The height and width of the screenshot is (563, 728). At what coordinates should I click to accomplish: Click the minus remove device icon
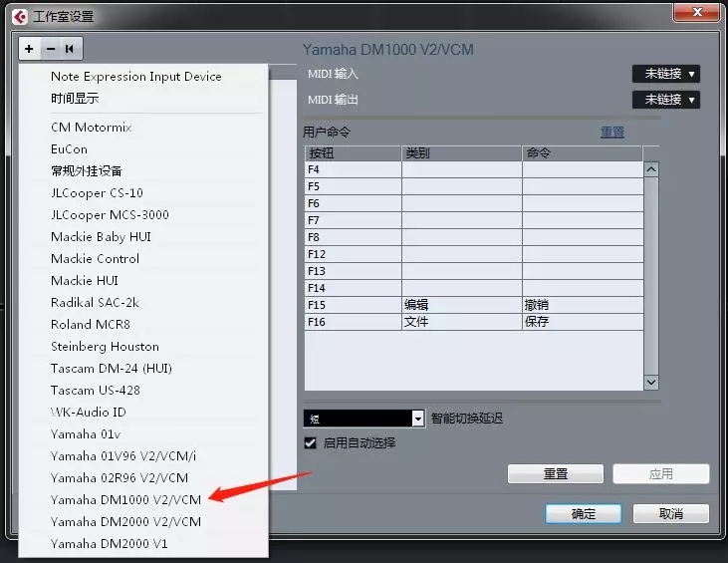coord(50,48)
